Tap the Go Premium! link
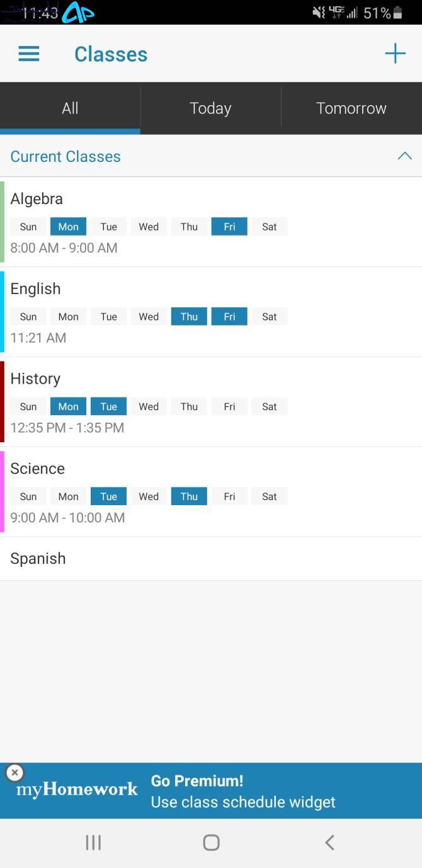This screenshot has width=422, height=868. coord(197,781)
